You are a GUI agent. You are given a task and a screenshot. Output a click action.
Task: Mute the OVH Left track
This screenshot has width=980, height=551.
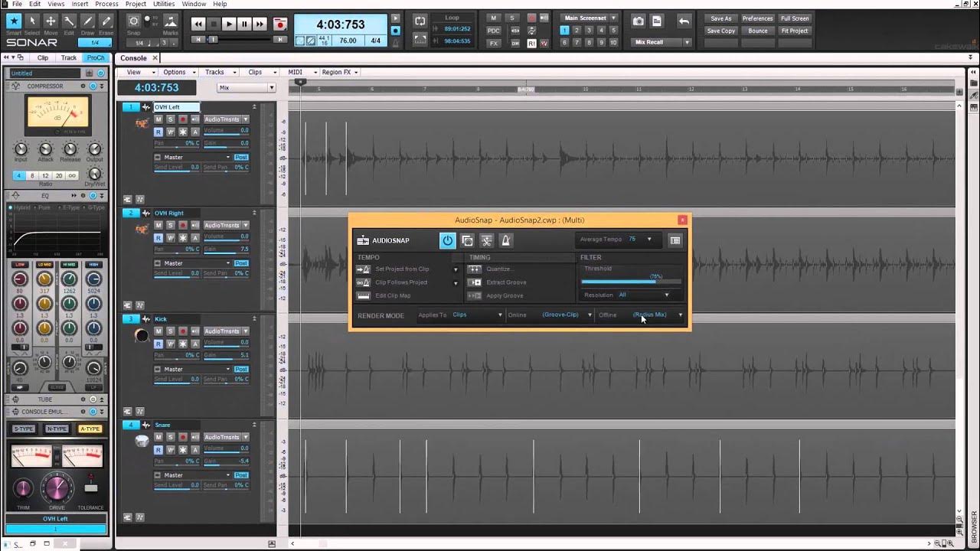click(158, 119)
